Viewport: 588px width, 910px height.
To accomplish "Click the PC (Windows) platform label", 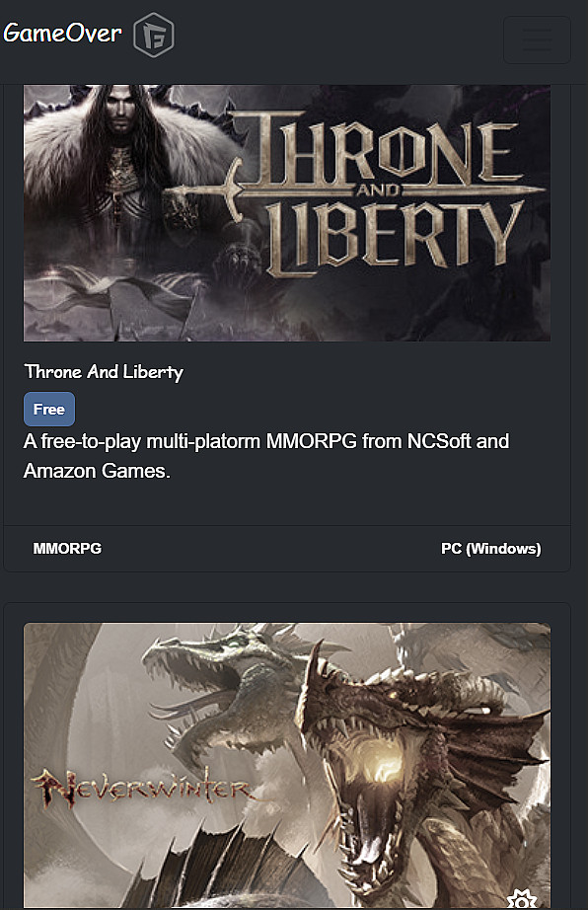I will (x=490, y=549).
